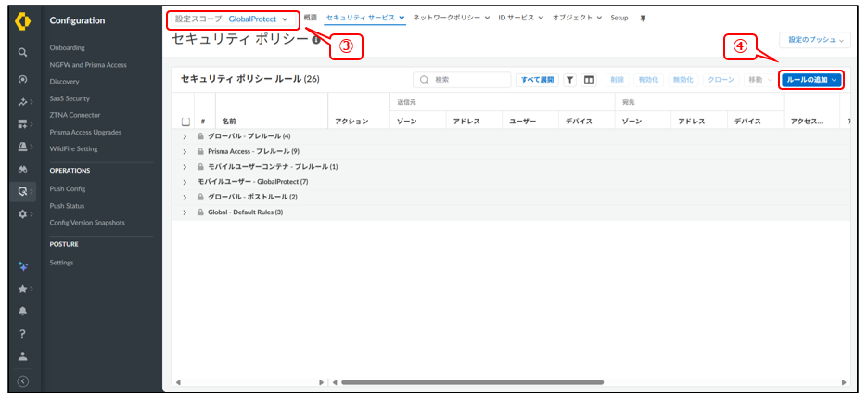The image size is (868, 399).
Task: Open the search magnifier in the left rail
Action: point(22,52)
